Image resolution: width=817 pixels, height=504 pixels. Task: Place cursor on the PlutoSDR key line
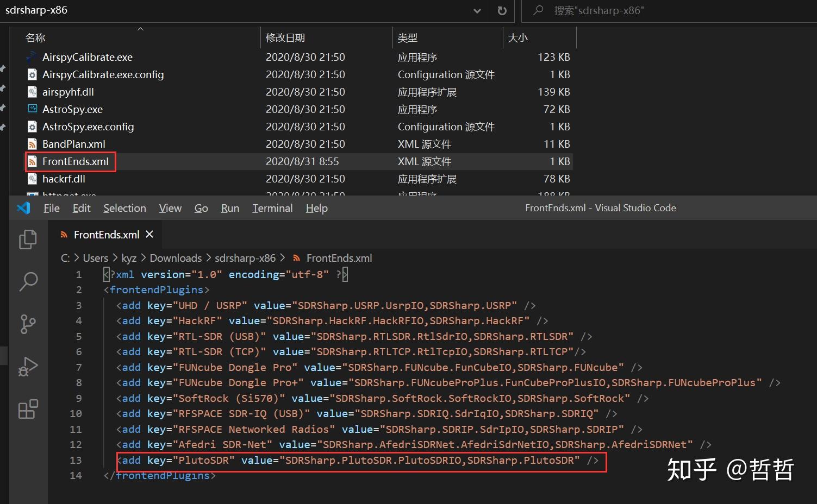[x=357, y=460]
